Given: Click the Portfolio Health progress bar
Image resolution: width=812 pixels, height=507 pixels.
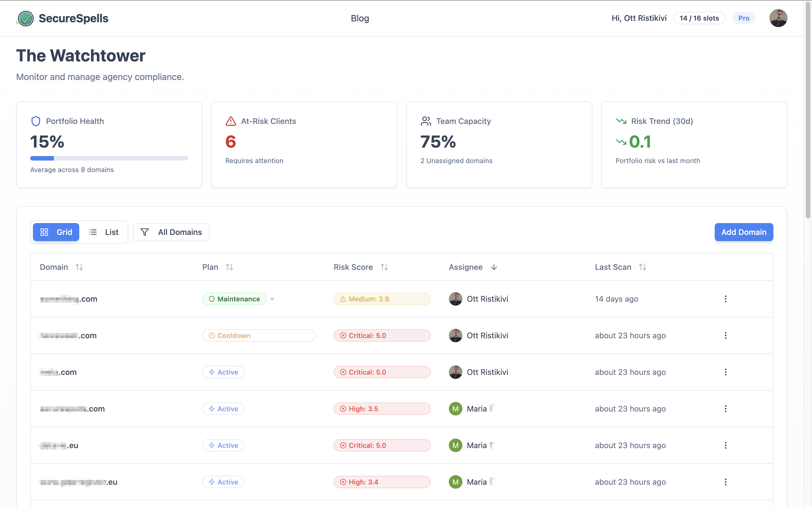Looking at the screenshot, I should [109, 158].
